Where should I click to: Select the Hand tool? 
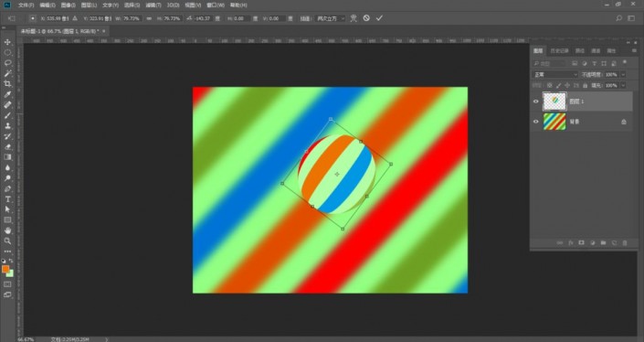pyautogui.click(x=7, y=230)
